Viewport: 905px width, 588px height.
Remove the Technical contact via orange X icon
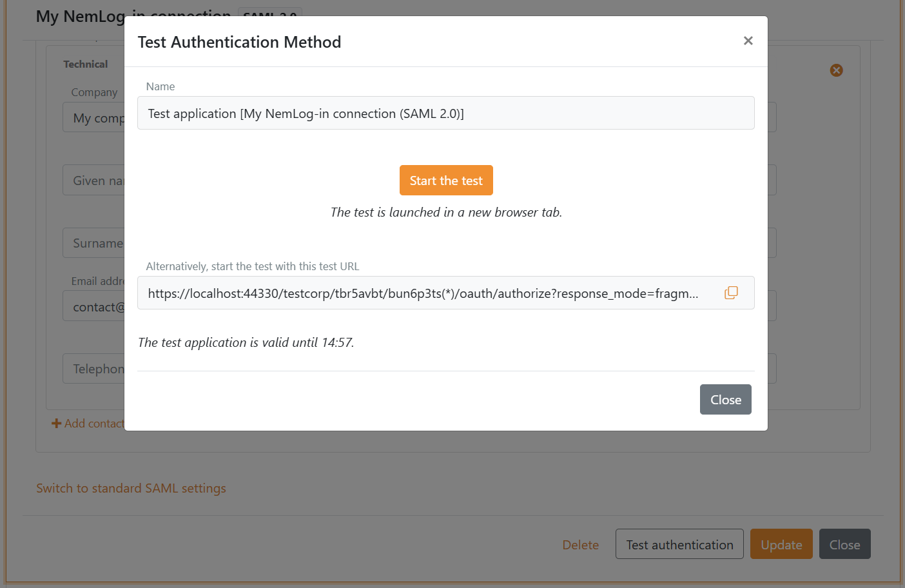(836, 70)
